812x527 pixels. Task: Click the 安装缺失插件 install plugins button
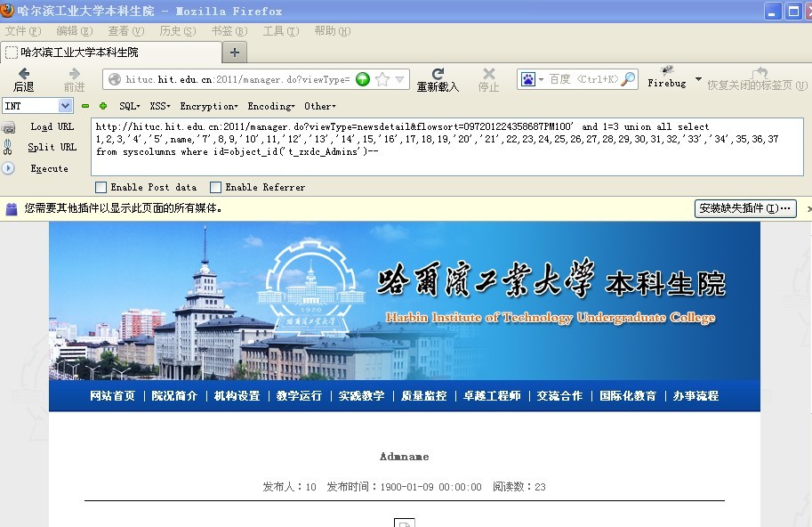click(x=745, y=208)
